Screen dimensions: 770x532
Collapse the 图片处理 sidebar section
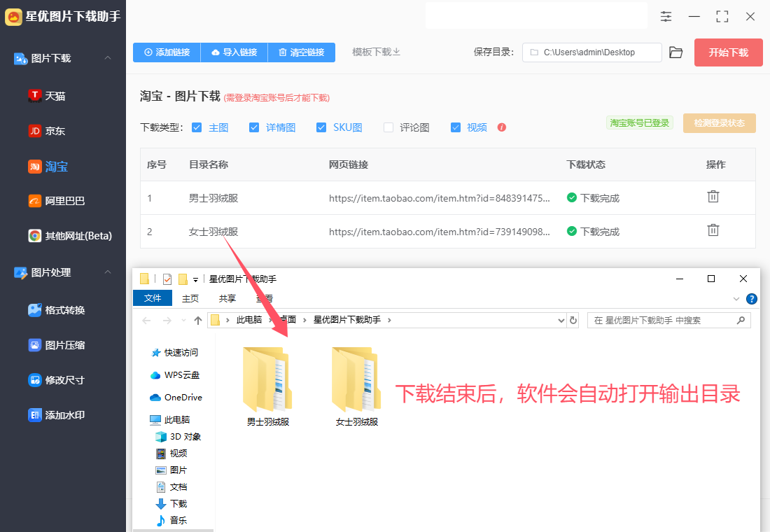(x=108, y=272)
